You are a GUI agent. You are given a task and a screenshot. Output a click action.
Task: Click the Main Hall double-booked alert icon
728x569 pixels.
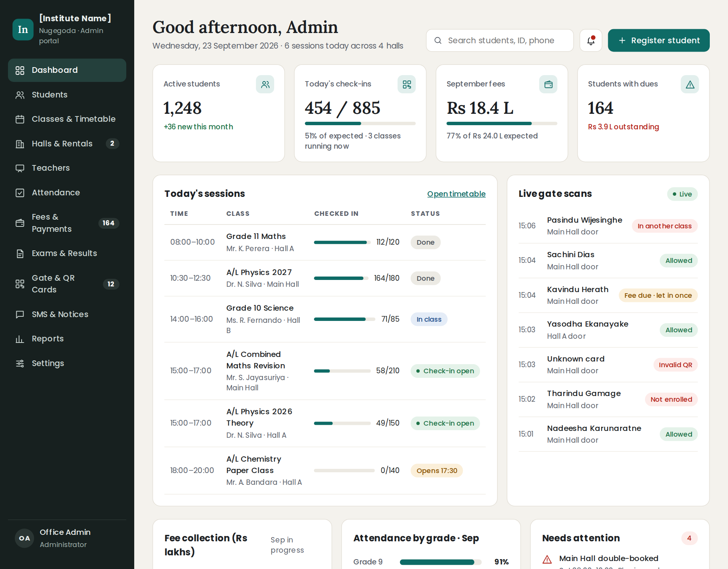click(x=547, y=559)
